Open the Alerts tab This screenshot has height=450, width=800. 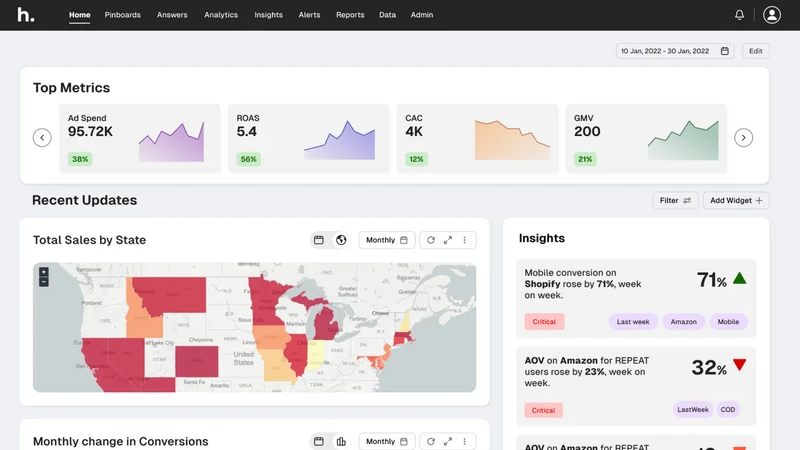click(x=309, y=15)
